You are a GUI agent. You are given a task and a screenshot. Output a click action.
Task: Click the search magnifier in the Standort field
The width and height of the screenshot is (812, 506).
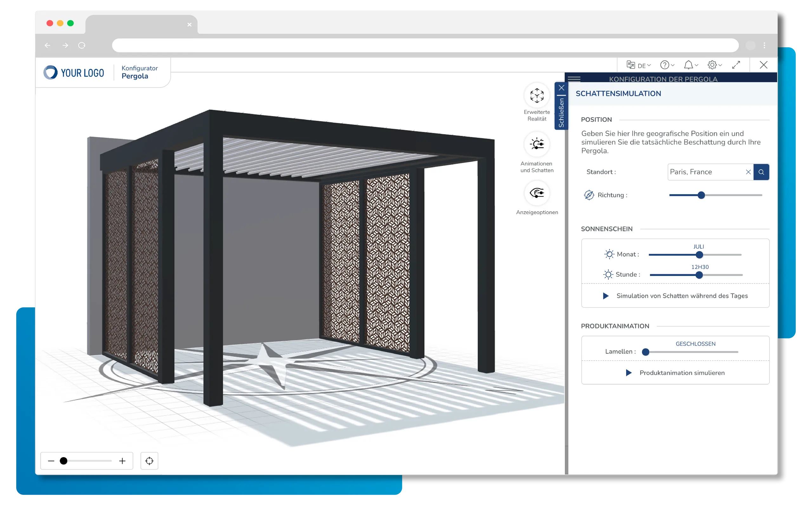[x=762, y=172]
